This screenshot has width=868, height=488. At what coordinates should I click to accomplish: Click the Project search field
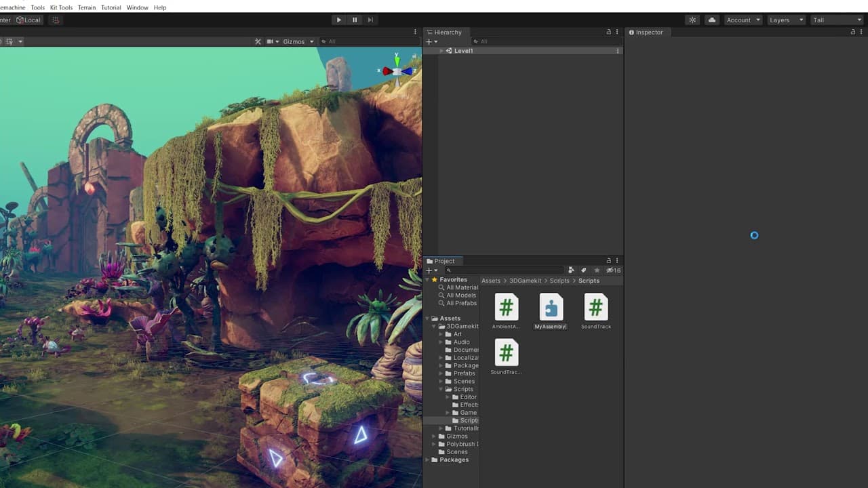(504, 270)
